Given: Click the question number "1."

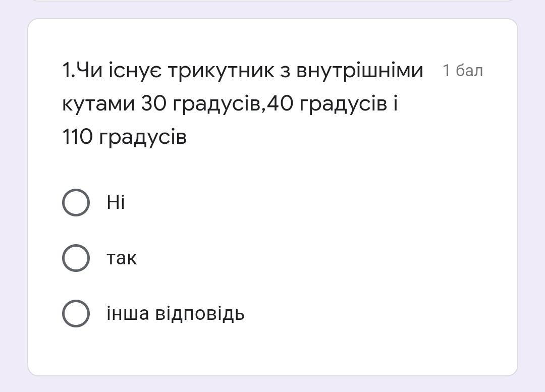Looking at the screenshot, I should 69,71.
